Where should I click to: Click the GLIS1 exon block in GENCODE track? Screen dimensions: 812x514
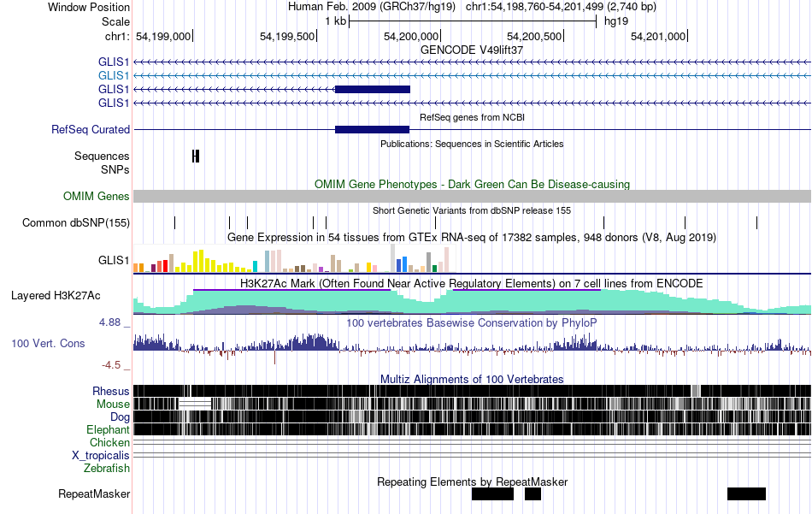coord(373,90)
